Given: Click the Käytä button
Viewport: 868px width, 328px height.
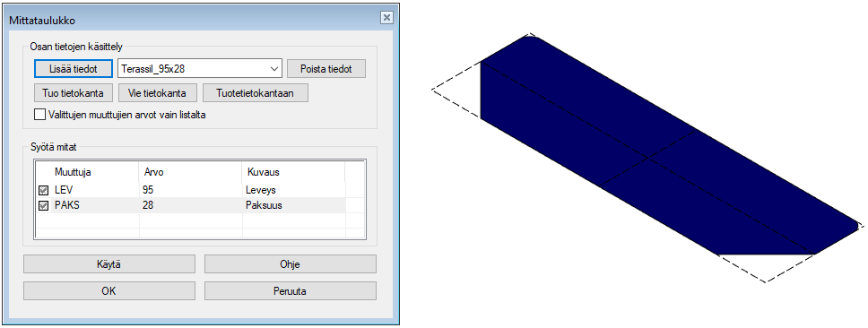Looking at the screenshot, I should click(109, 263).
